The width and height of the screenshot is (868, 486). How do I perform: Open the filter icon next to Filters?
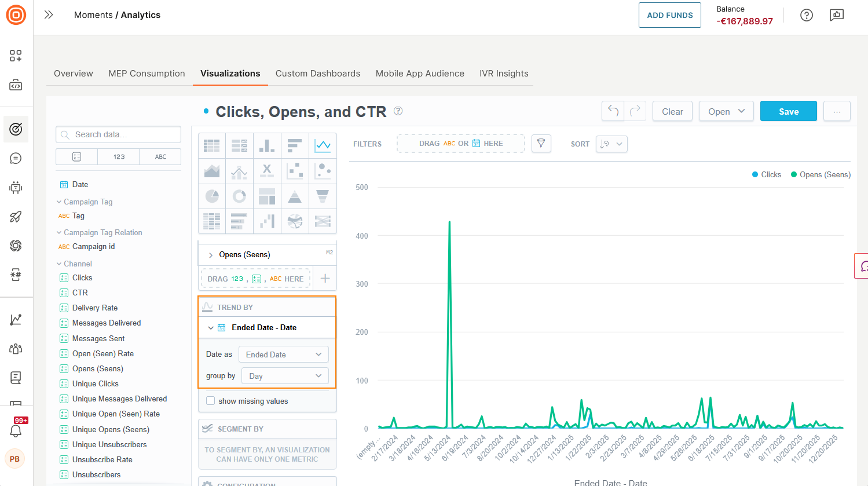(x=541, y=143)
